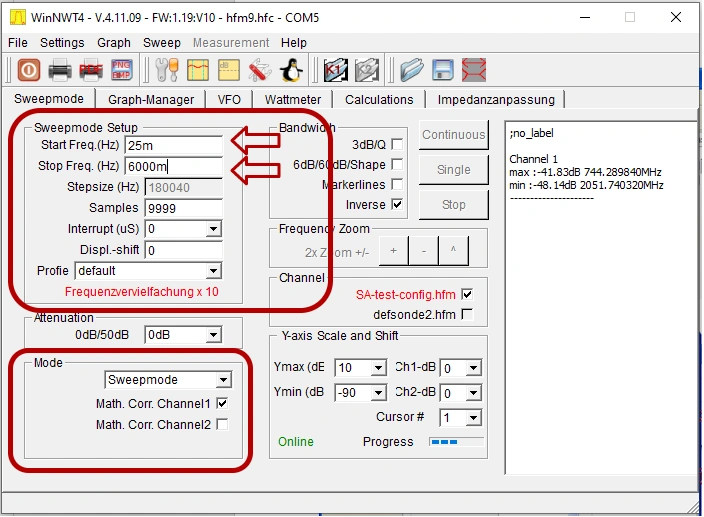Screen dimensions: 704x517
Task: Click the frequency zoom minus button
Action: tap(424, 251)
